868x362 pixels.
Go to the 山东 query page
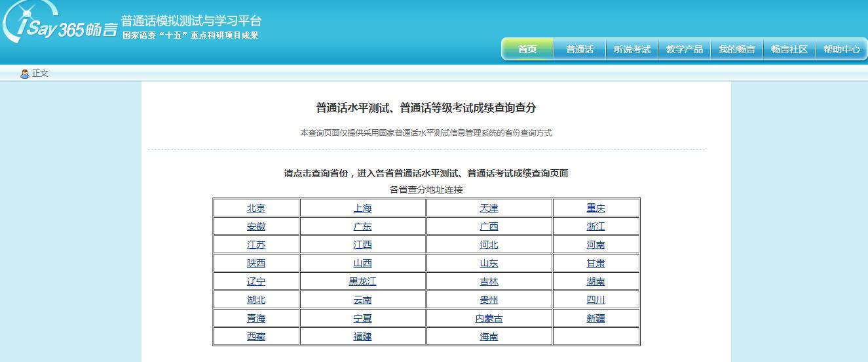(x=489, y=263)
